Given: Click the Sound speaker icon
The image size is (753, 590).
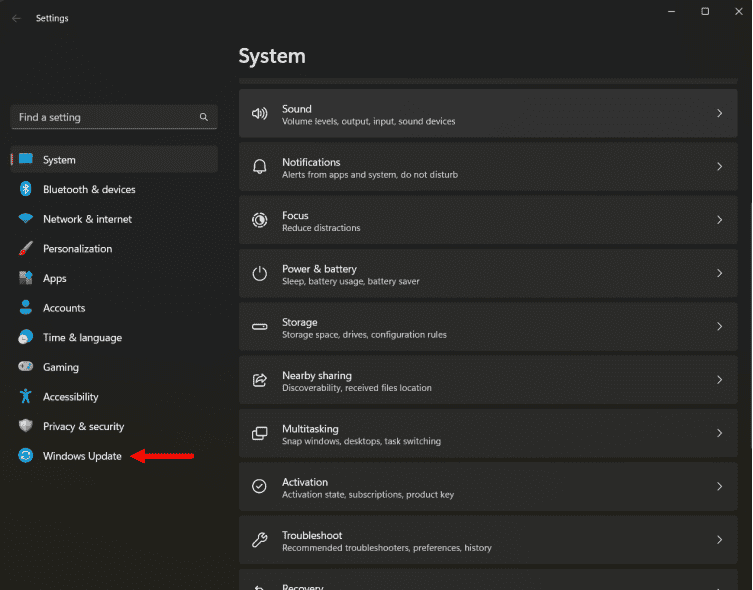Looking at the screenshot, I should click(260, 114).
